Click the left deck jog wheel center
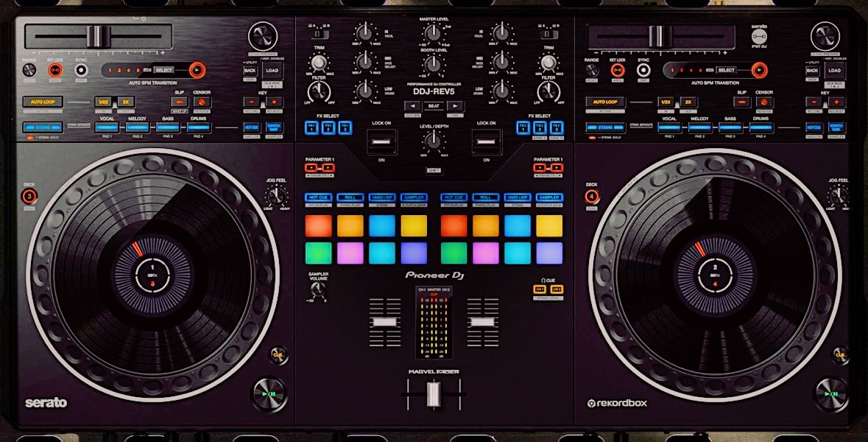The height and width of the screenshot is (442, 868). tap(153, 276)
